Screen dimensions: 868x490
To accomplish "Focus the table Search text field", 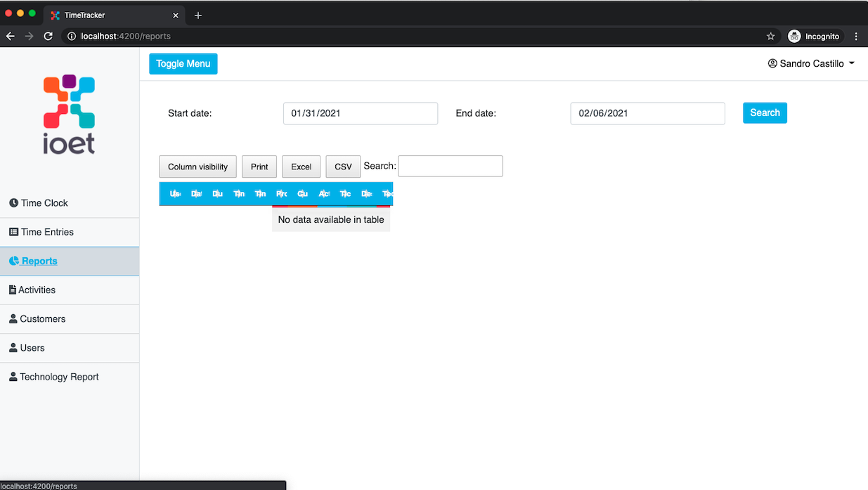I will coord(451,166).
